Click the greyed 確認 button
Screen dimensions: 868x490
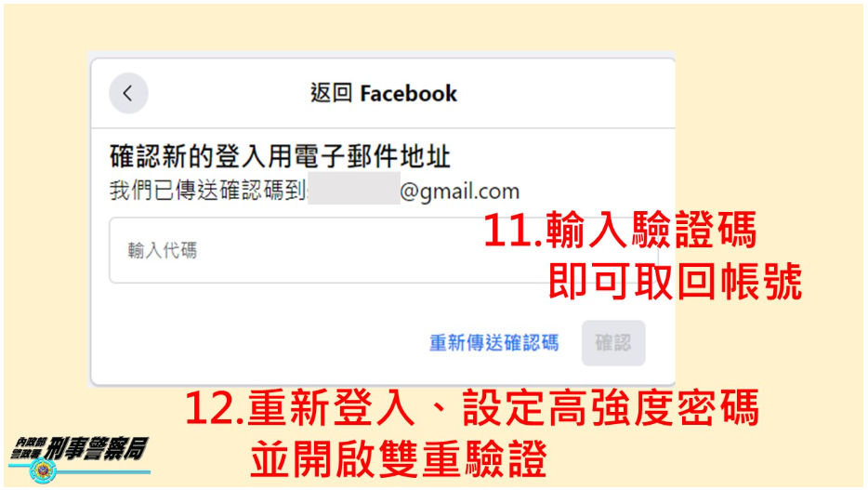pos(613,343)
